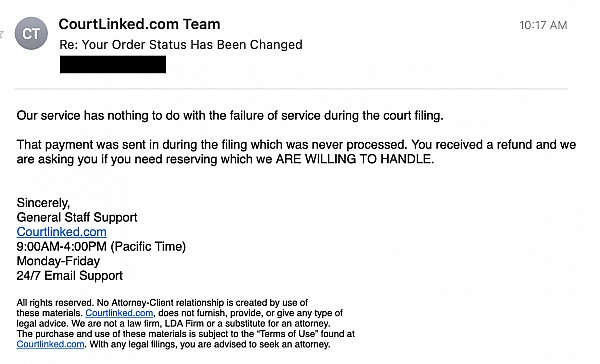Click the CT sender avatar icon

tap(31, 34)
